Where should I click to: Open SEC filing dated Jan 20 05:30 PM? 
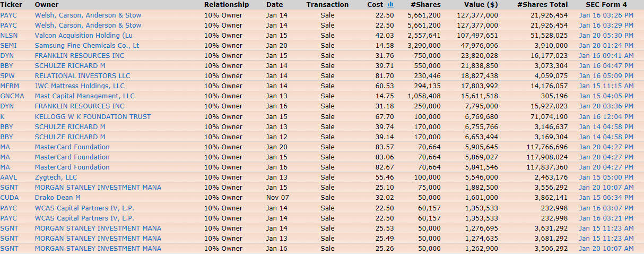(x=606, y=36)
